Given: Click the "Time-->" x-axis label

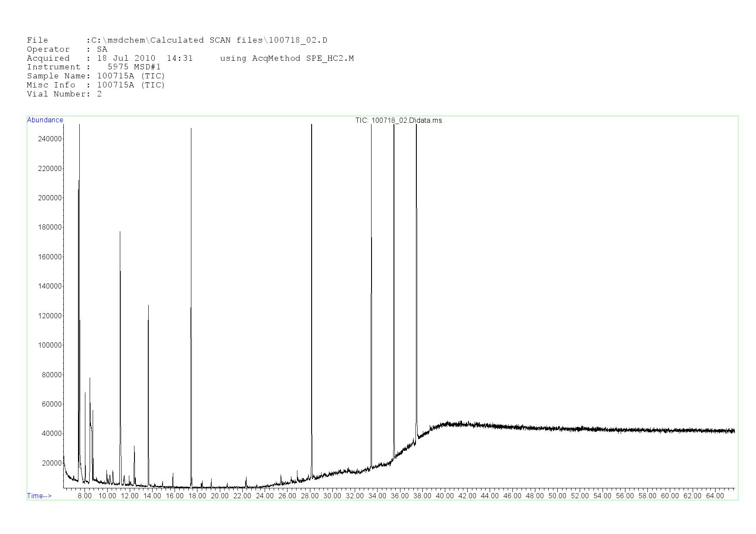Looking at the screenshot, I should pyautogui.click(x=39, y=496).
